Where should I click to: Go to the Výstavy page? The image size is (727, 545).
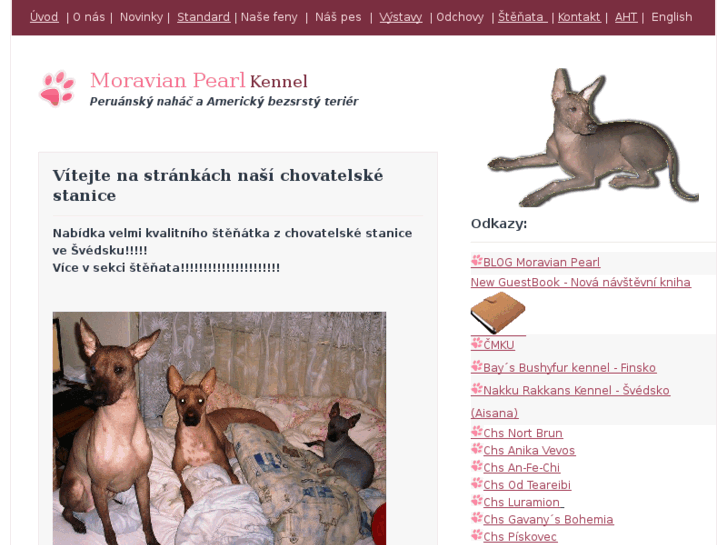click(401, 17)
